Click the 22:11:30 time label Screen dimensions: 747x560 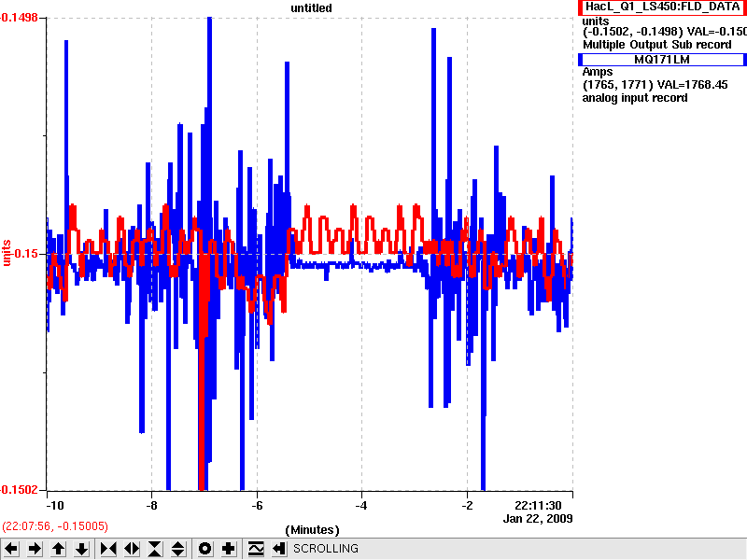pyautogui.click(x=538, y=506)
